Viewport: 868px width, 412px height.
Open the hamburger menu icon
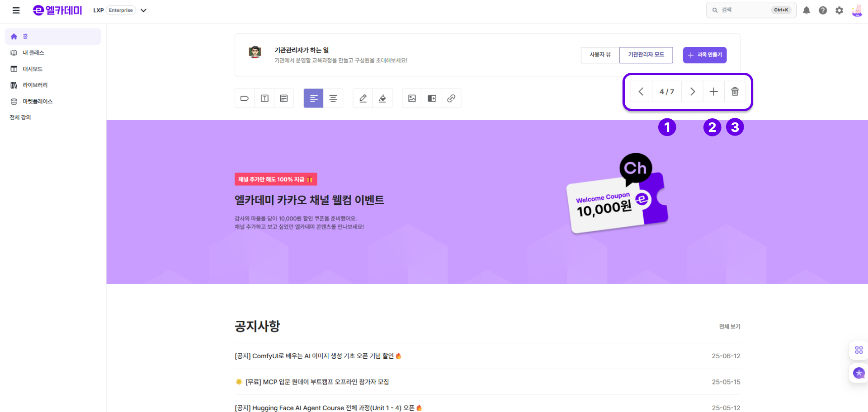pyautogui.click(x=16, y=10)
